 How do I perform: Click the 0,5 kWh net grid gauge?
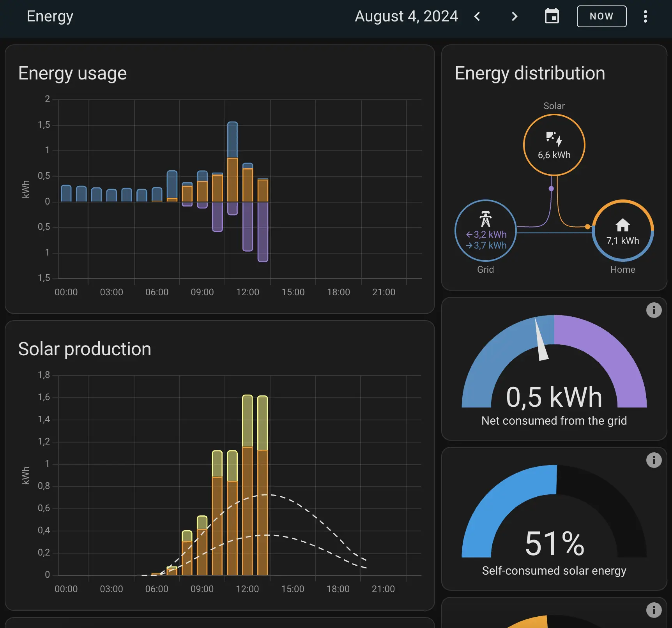(554, 397)
